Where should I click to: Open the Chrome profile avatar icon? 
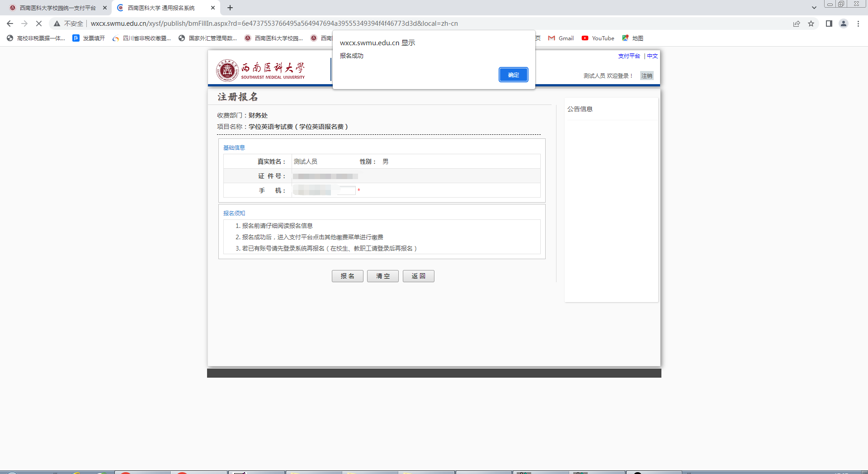coord(843,24)
